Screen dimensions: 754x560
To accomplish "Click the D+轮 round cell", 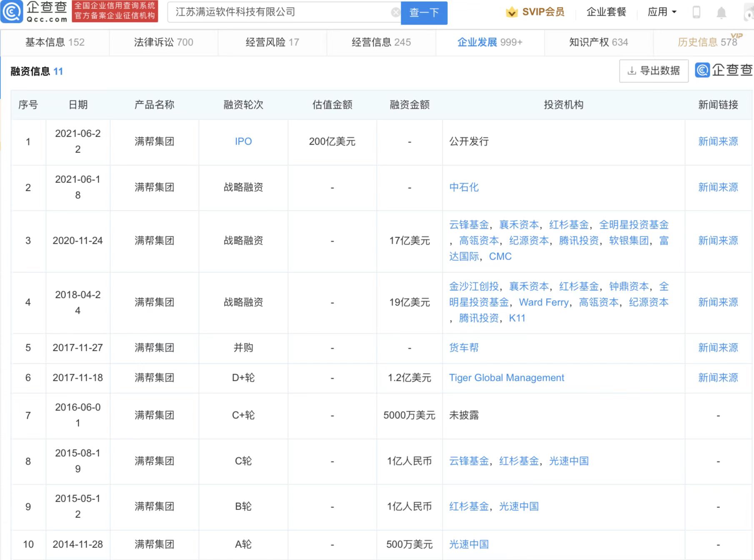I will pos(243,378).
